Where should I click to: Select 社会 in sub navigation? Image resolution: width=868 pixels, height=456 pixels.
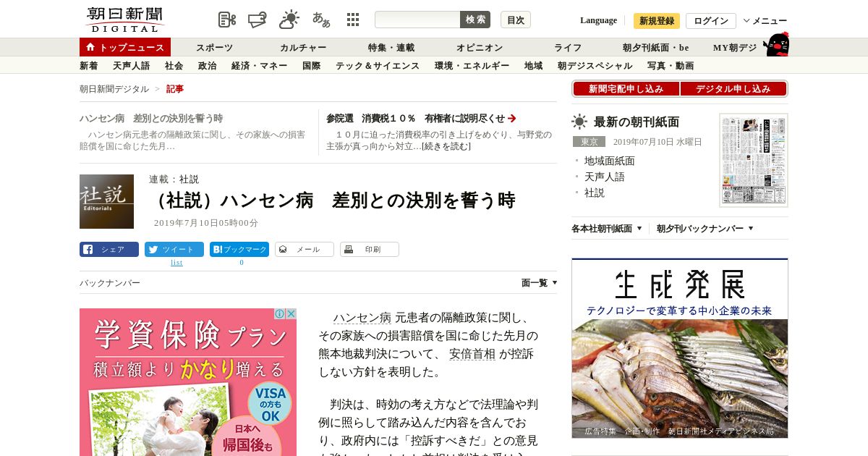(174, 66)
